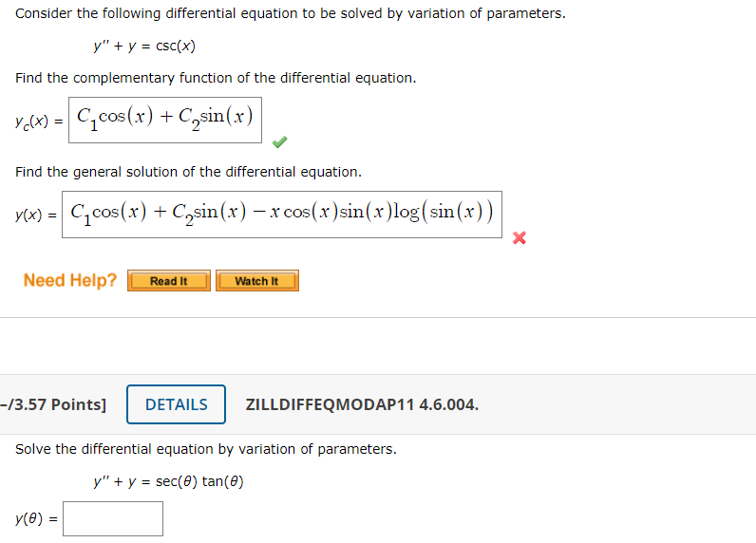Image resolution: width=756 pixels, height=543 pixels.
Task: Open the Watch It help video
Action: [x=257, y=281]
